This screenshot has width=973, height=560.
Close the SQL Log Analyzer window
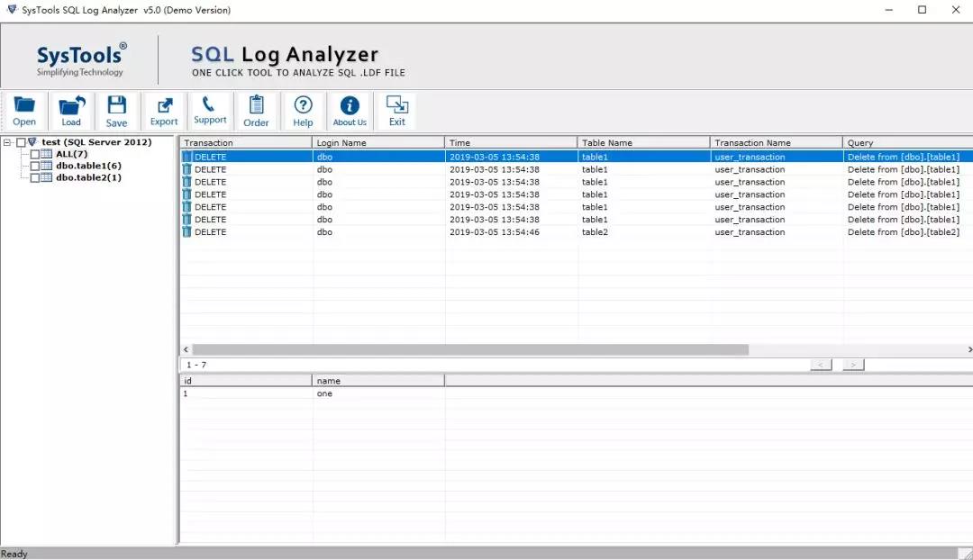[x=956, y=10]
